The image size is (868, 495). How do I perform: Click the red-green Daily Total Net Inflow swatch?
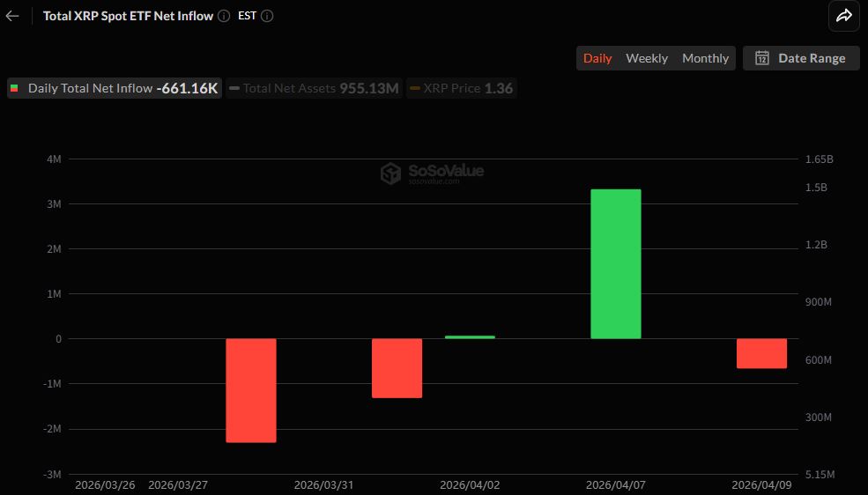pos(14,88)
